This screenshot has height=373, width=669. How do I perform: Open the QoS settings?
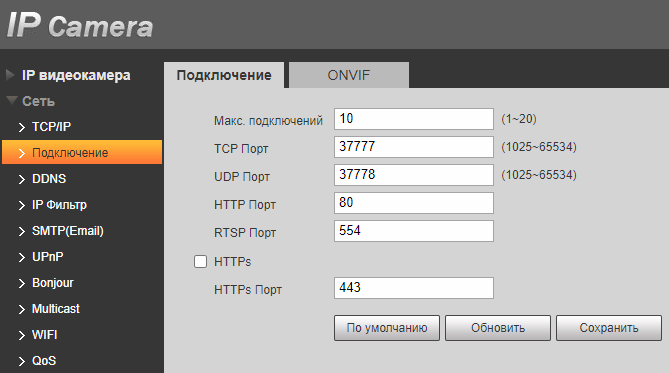(x=44, y=361)
